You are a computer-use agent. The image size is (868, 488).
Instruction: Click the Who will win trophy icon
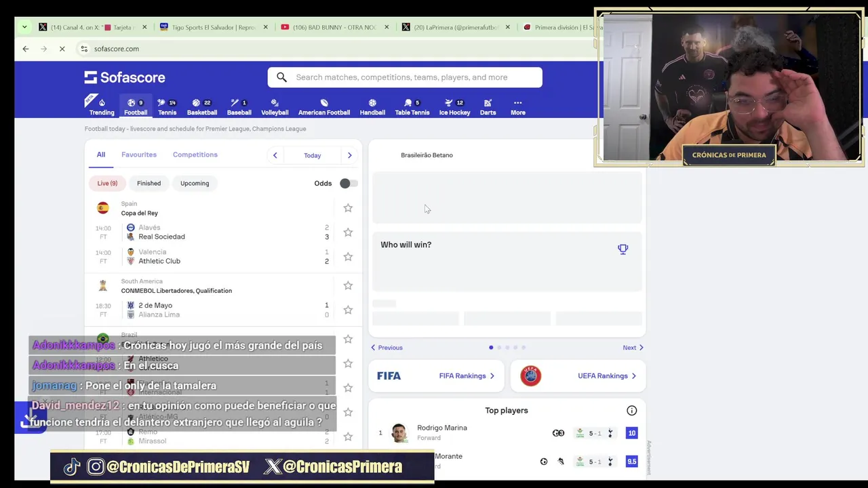click(623, 249)
